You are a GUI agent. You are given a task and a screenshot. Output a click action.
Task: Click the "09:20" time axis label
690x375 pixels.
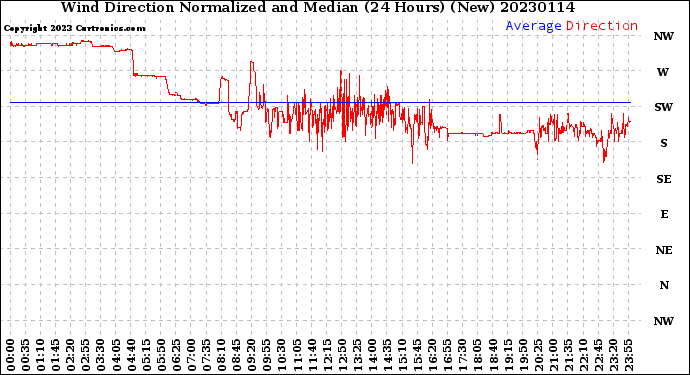pos(252,355)
